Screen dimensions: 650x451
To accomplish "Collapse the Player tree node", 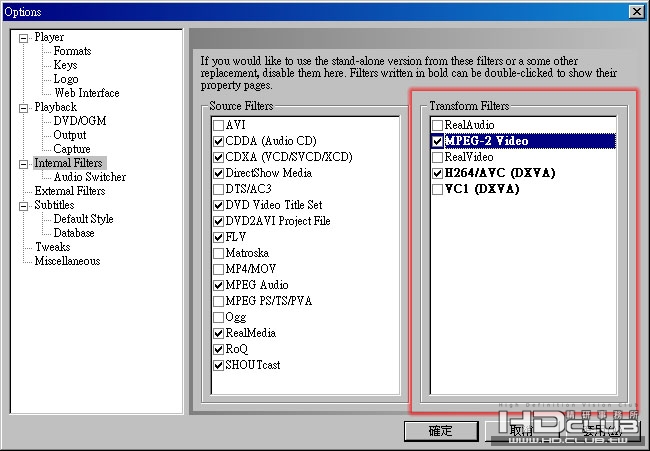I will [24, 38].
